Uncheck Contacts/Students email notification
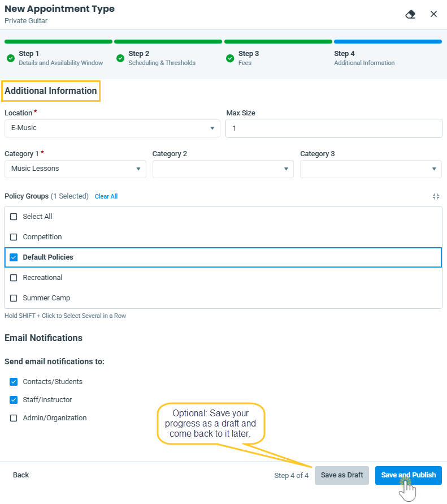 click(x=14, y=382)
